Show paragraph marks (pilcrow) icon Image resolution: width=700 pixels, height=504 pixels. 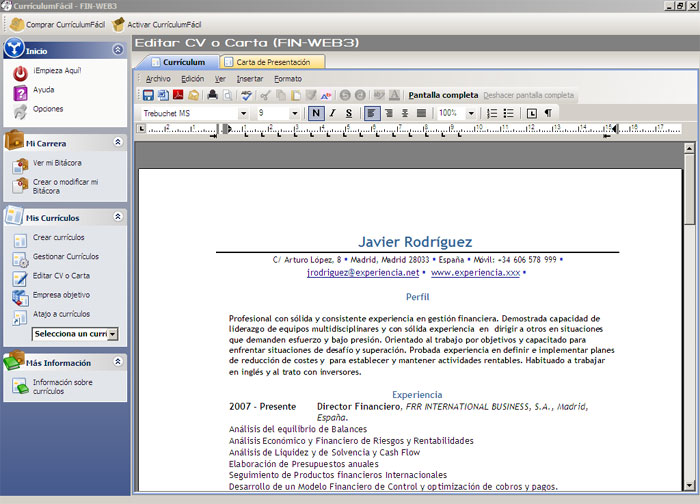pyautogui.click(x=548, y=113)
